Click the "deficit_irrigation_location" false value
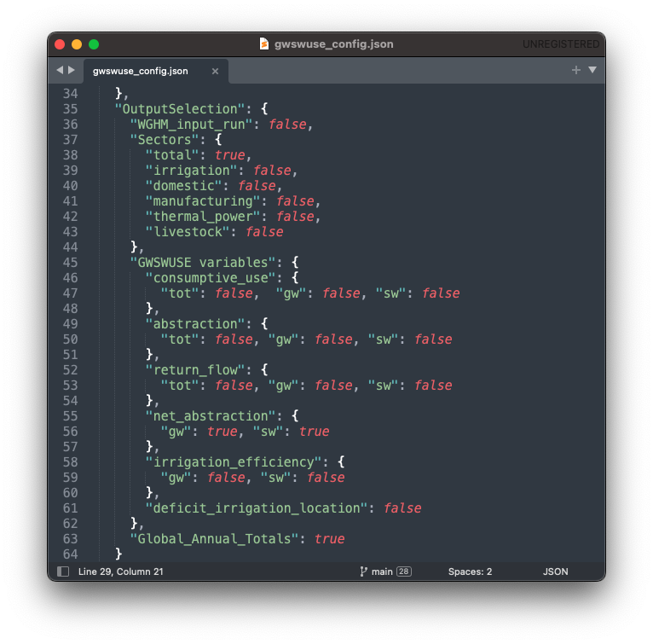 point(402,508)
